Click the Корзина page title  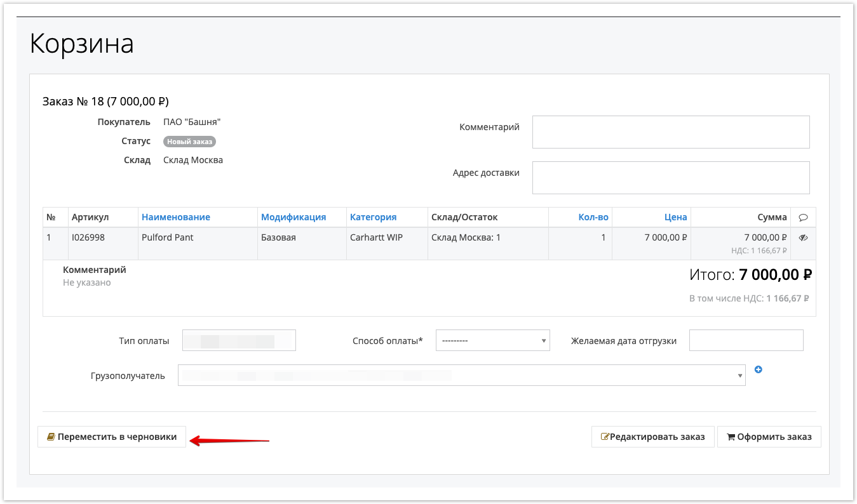click(x=82, y=44)
